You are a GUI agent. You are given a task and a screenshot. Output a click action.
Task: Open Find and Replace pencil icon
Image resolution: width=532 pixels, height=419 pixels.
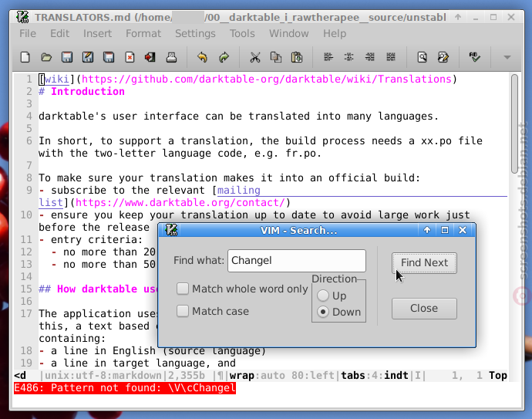click(443, 57)
